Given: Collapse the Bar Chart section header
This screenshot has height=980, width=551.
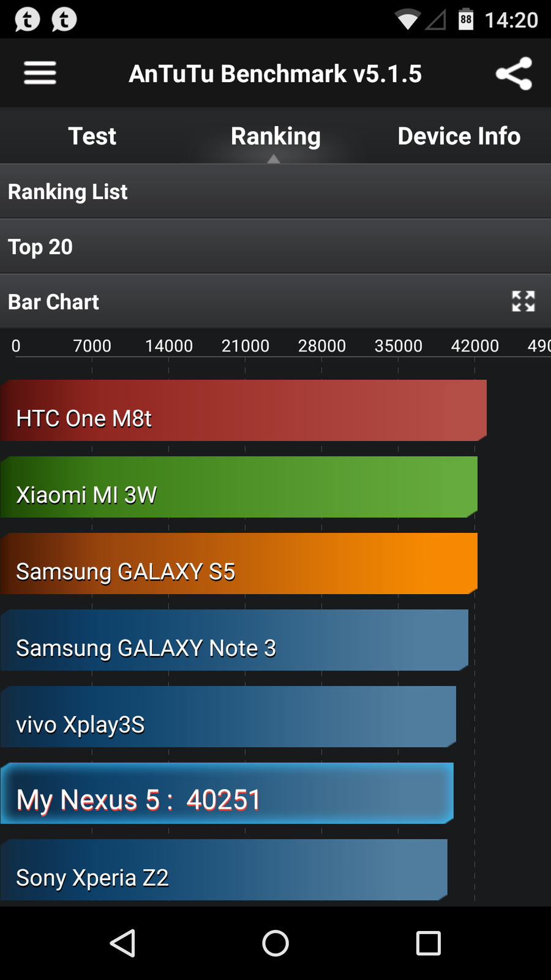Looking at the screenshot, I should pyautogui.click(x=245, y=302).
